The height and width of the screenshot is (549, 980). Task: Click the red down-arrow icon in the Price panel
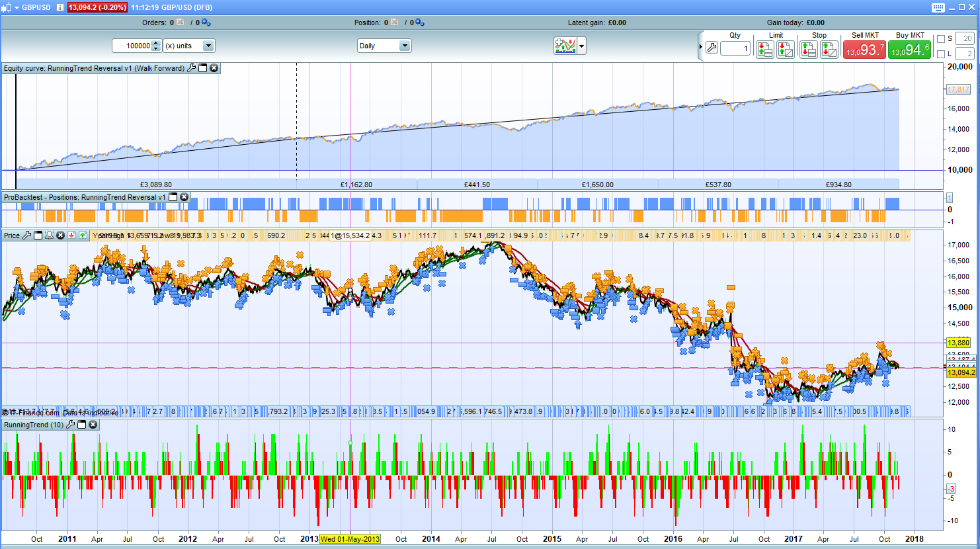pyautogui.click(x=72, y=235)
